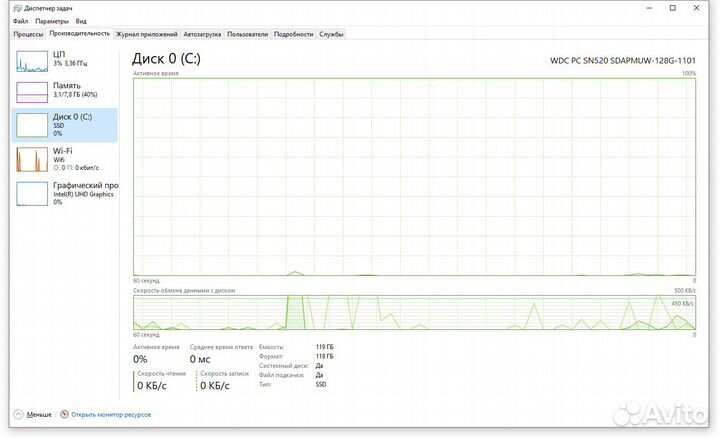The height and width of the screenshot is (439, 720).
Task: Select the Графический процессор graph thumbnail
Action: (x=32, y=191)
